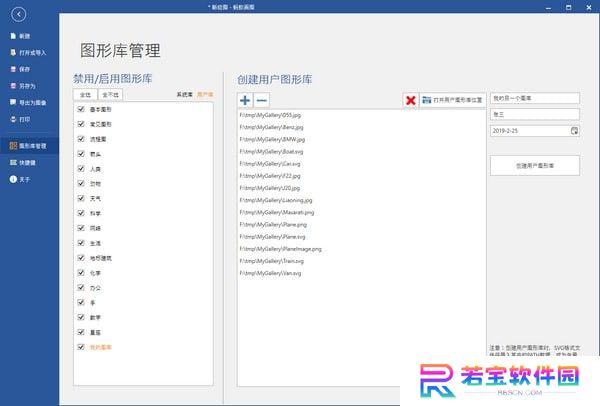Toggle the 天气 library checkbox

pos(81,198)
